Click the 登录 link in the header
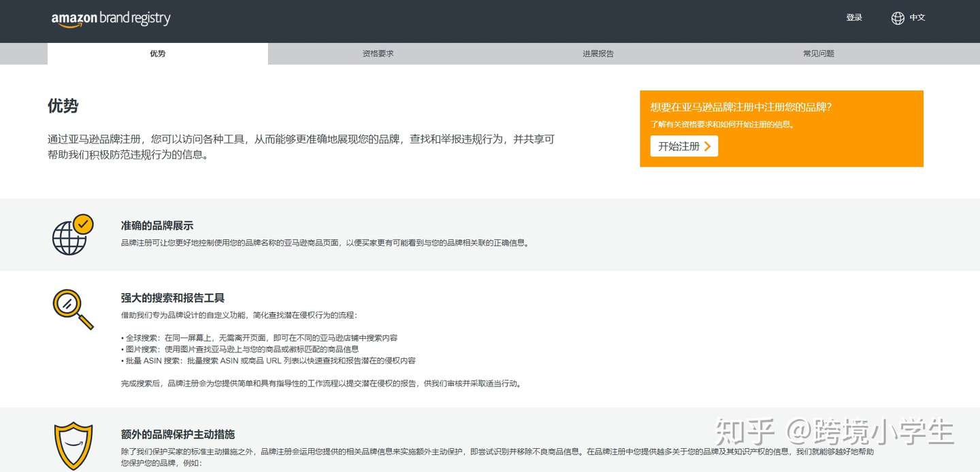980x472 pixels. point(854,18)
